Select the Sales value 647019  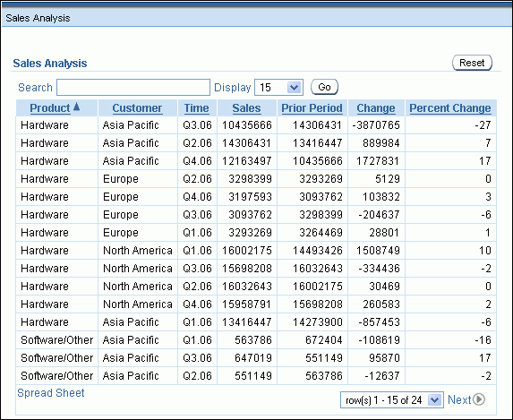[x=253, y=358]
